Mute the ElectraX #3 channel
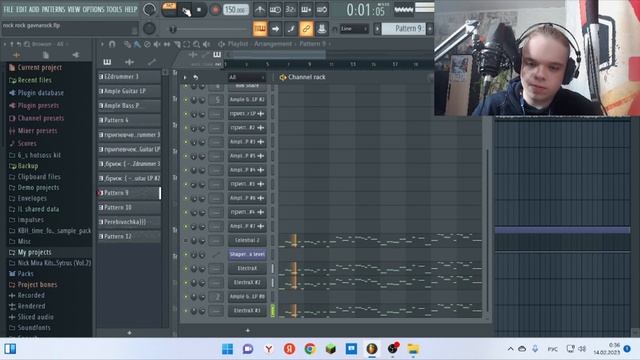Viewport: 640px width, 360px height. point(186,311)
